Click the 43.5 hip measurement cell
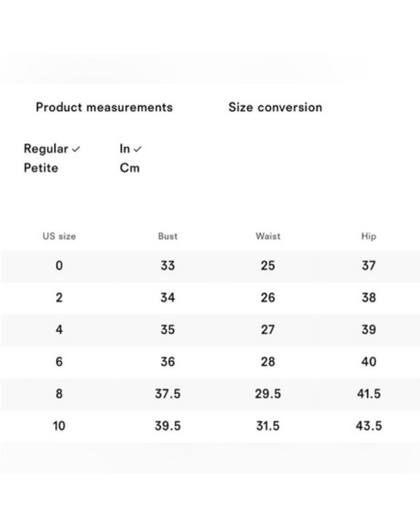 (x=369, y=426)
